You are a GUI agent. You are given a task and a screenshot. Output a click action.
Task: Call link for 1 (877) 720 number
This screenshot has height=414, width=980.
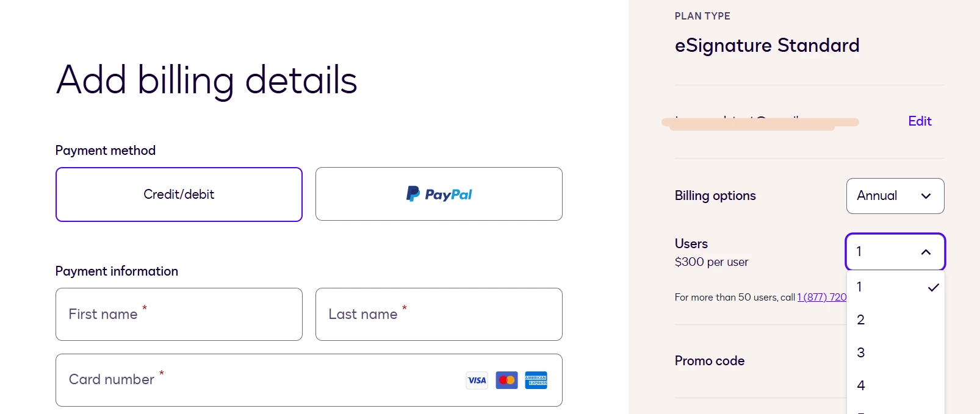pyautogui.click(x=821, y=297)
